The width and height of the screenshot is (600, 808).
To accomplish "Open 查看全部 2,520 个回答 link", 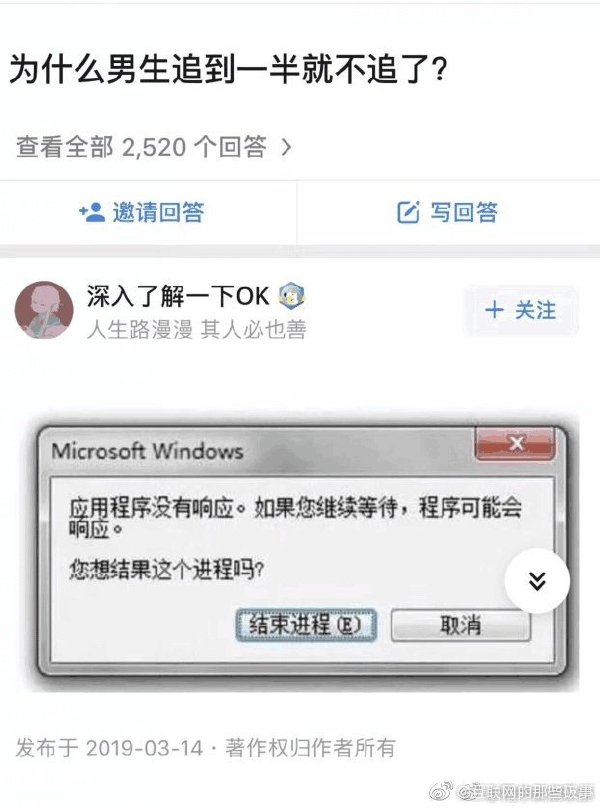I will pyautogui.click(x=154, y=147).
